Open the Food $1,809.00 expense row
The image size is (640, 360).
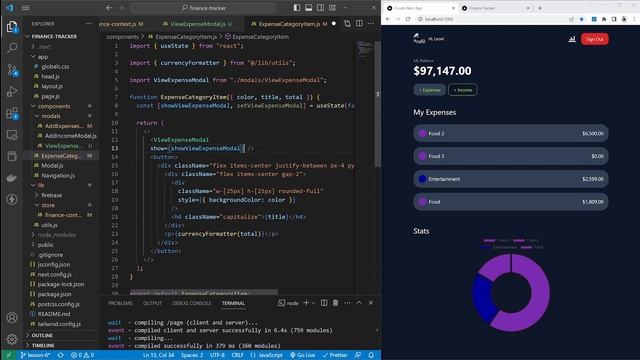coord(511,202)
